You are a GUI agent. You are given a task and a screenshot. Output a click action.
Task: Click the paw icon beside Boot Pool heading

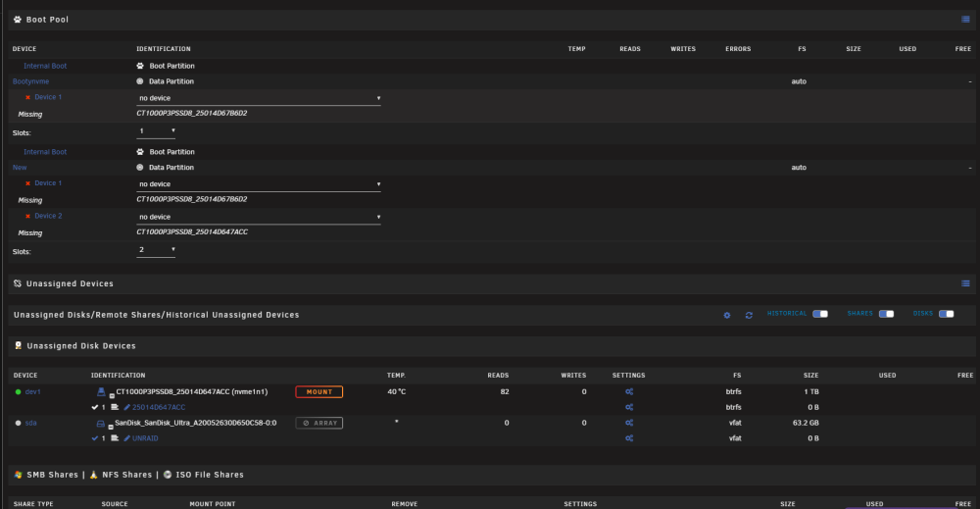18,20
